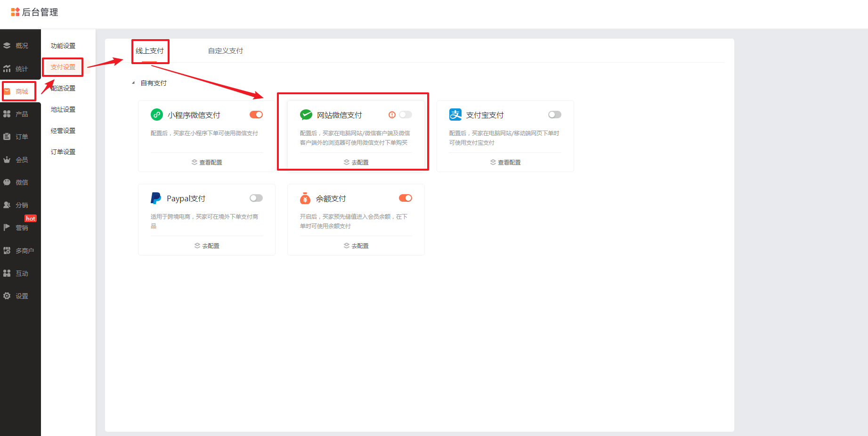Enable the 网站微信支付 switch

click(x=406, y=115)
